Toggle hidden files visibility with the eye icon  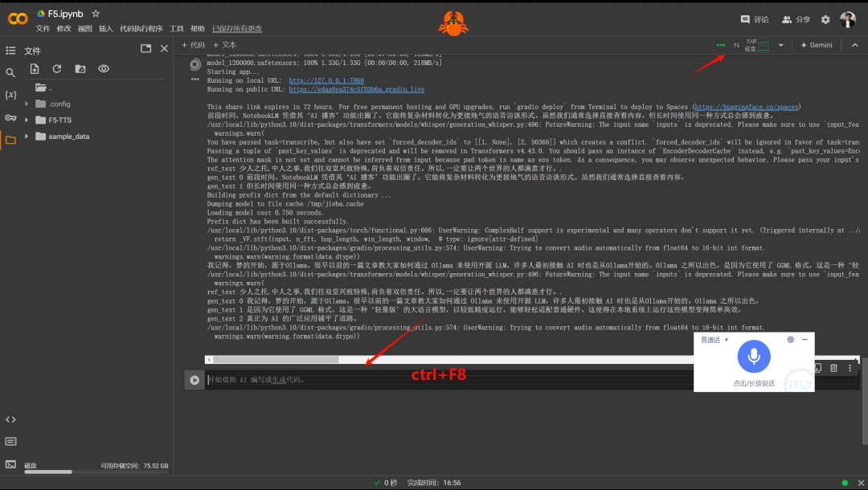coord(103,68)
